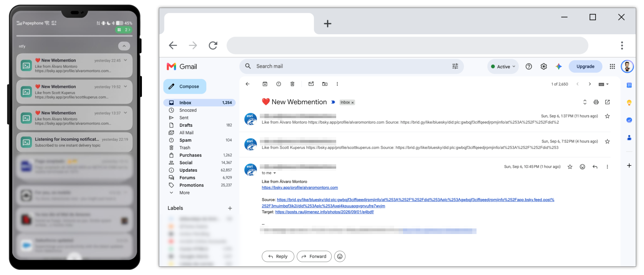Click the Forward button
Viewport: 644px width, 275px height.
[x=314, y=257]
